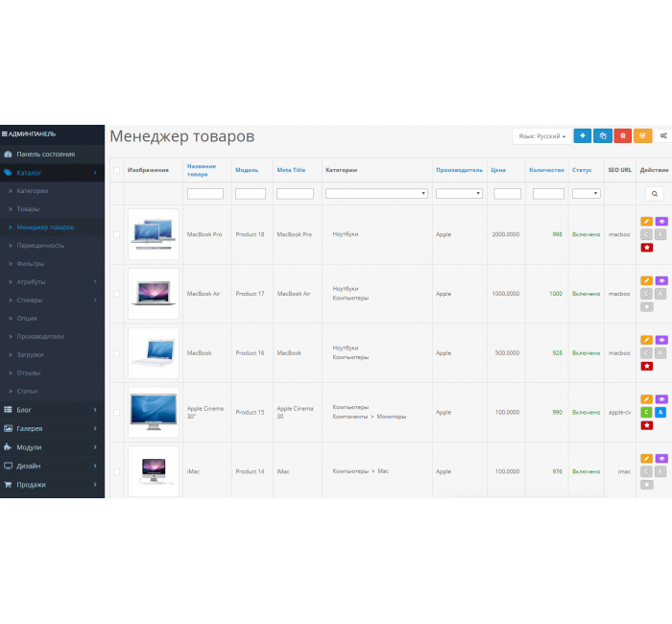This screenshot has width=672, height=624.
Task: Check the Product 16 row checkbox
Action: point(116,353)
